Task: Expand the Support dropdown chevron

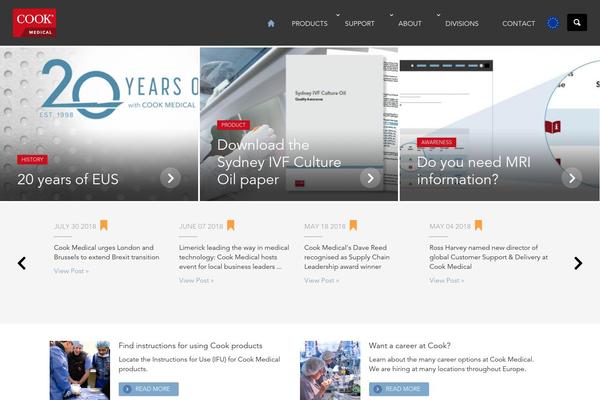Action: (391, 15)
